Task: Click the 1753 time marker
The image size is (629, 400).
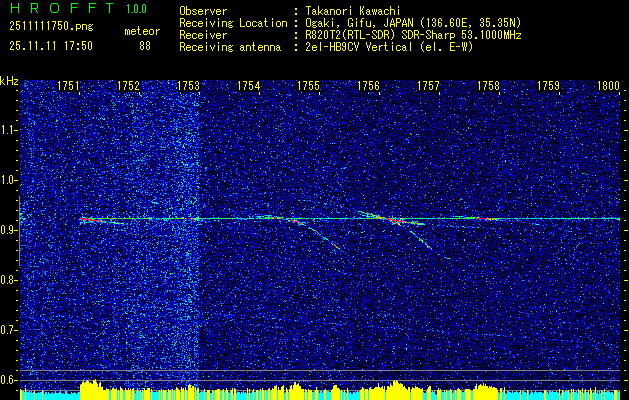Action: pyautogui.click(x=188, y=86)
